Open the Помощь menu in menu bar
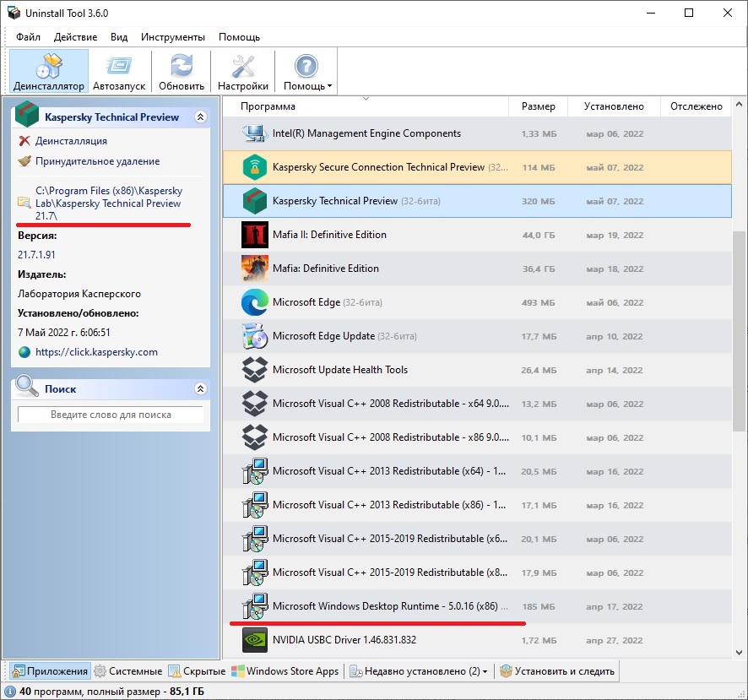Viewport: 748px width, 700px height. pos(239,37)
